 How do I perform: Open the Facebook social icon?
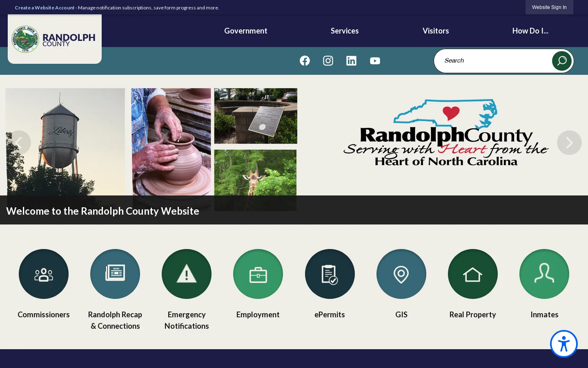point(305,61)
